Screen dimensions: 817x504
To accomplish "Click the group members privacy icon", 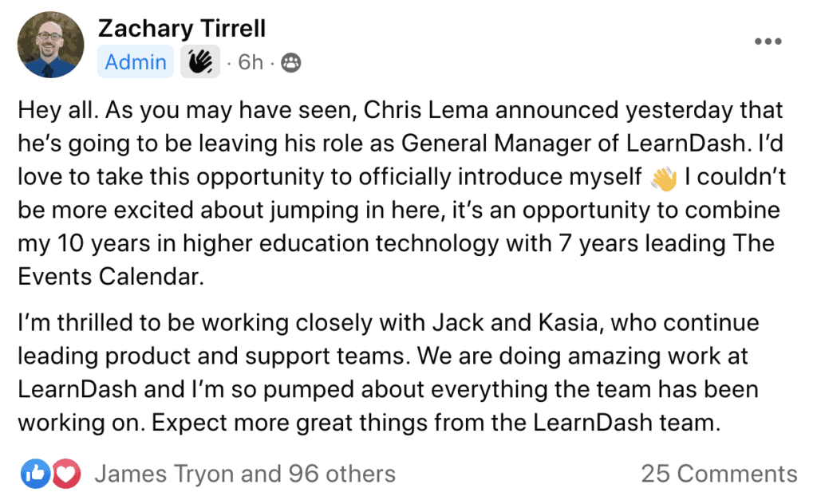I will [x=290, y=63].
